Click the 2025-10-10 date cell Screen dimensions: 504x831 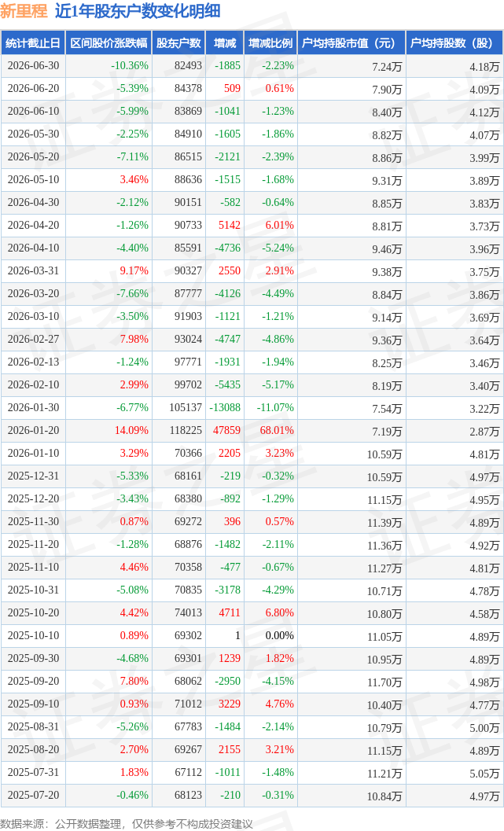[33, 635]
